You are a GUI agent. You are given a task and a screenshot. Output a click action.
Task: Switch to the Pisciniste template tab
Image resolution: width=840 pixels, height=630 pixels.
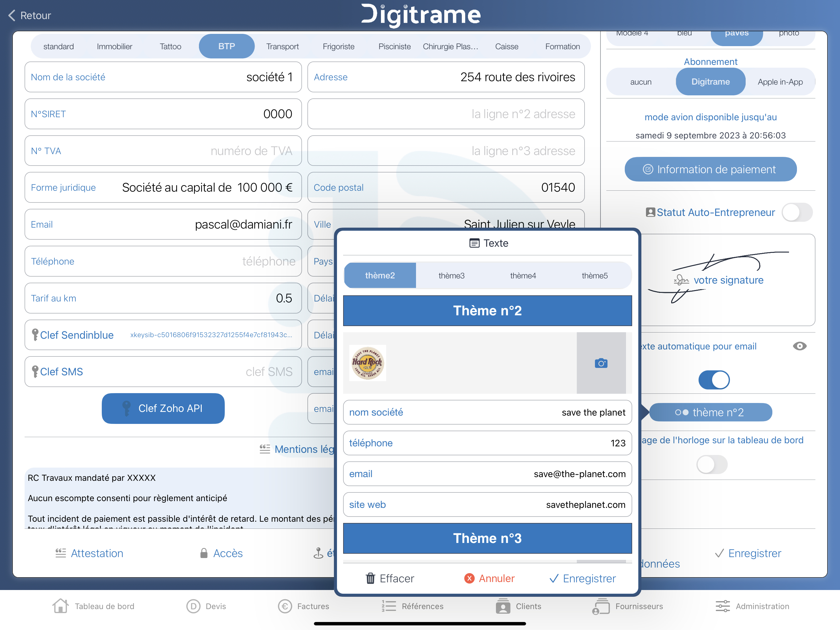point(394,46)
